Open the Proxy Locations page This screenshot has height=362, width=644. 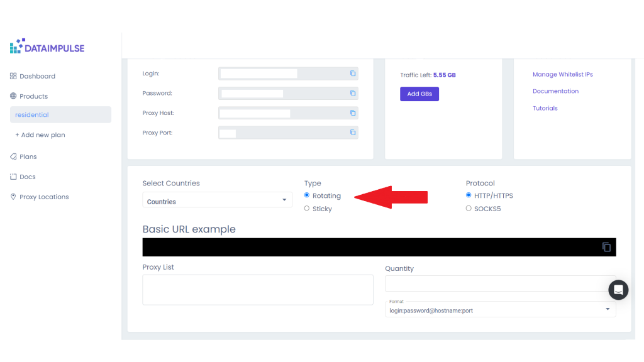point(44,197)
